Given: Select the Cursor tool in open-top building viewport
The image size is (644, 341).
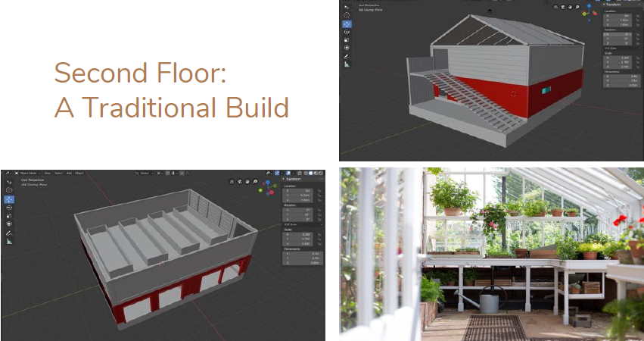Looking at the screenshot, I should 9,190.
